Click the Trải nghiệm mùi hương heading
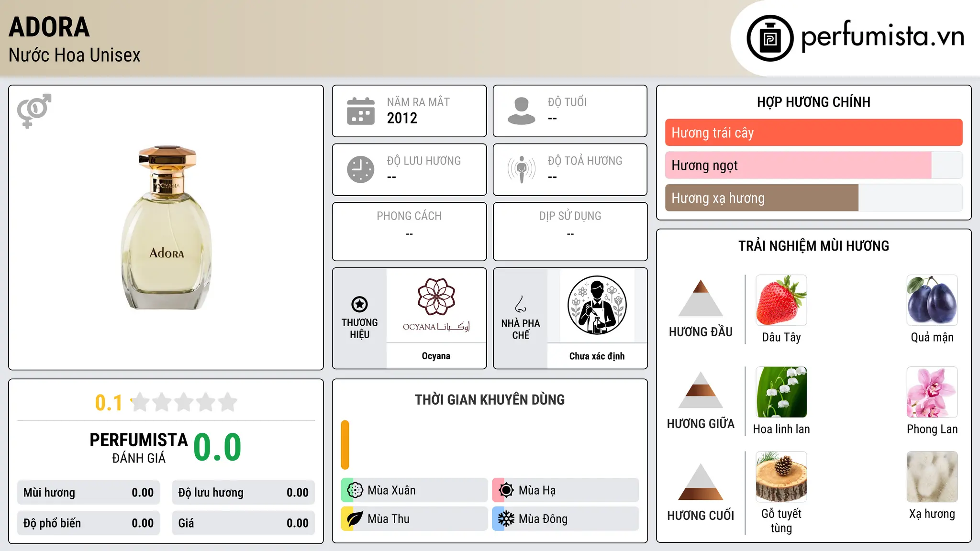This screenshot has height=551, width=980. tap(813, 246)
